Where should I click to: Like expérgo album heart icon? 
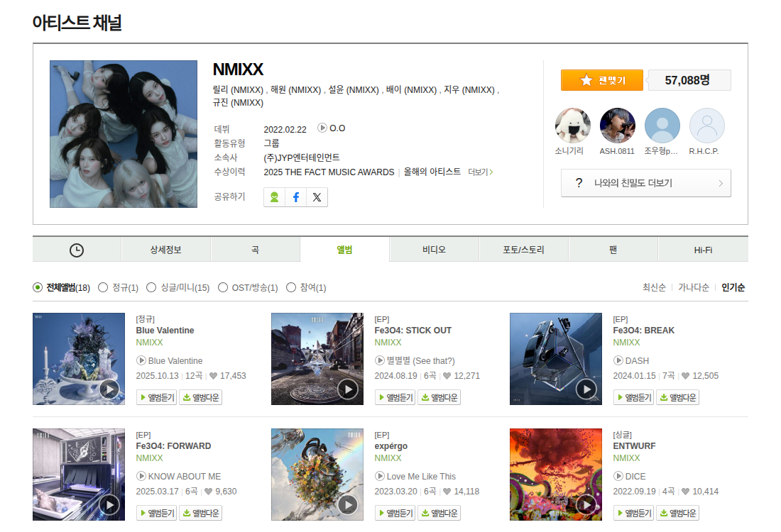click(447, 491)
